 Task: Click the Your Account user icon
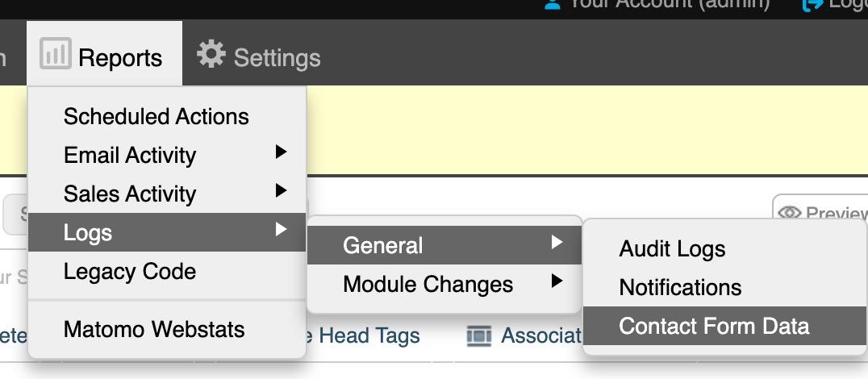pyautogui.click(x=553, y=4)
